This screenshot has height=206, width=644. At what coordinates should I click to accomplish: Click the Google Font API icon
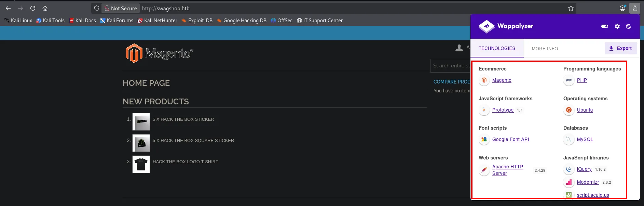click(x=484, y=140)
